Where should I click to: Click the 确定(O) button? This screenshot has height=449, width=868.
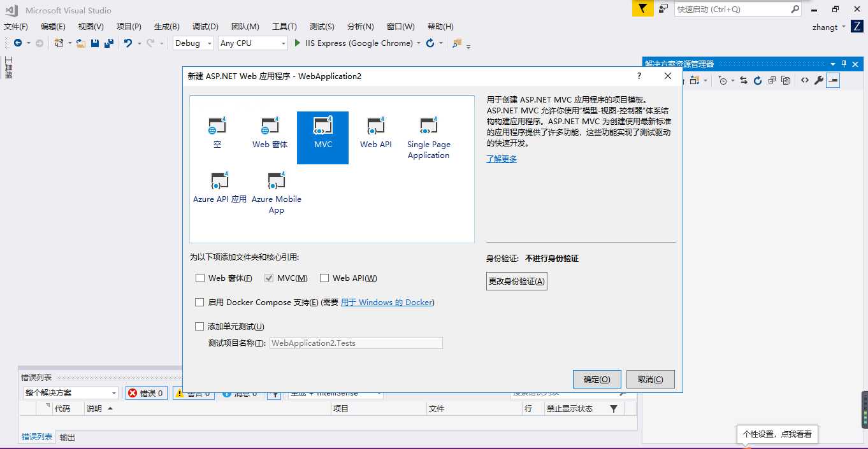click(597, 380)
